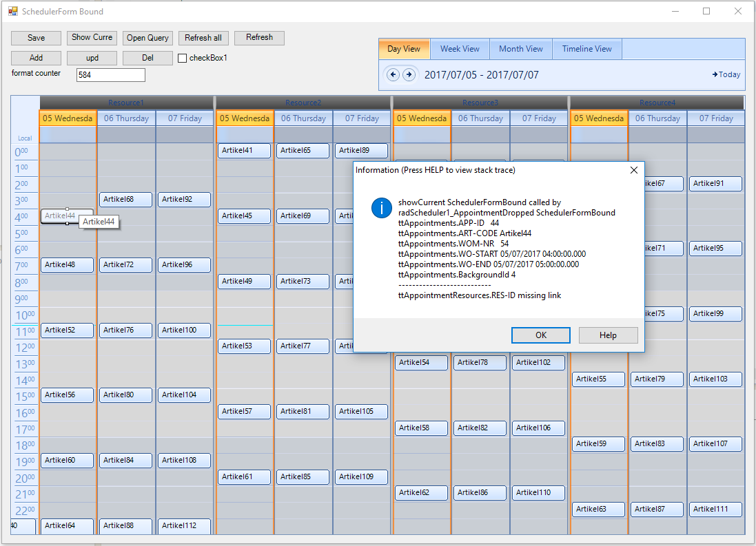Image resolution: width=756 pixels, height=546 pixels.
Task: Click the Open Query button
Action: click(147, 38)
